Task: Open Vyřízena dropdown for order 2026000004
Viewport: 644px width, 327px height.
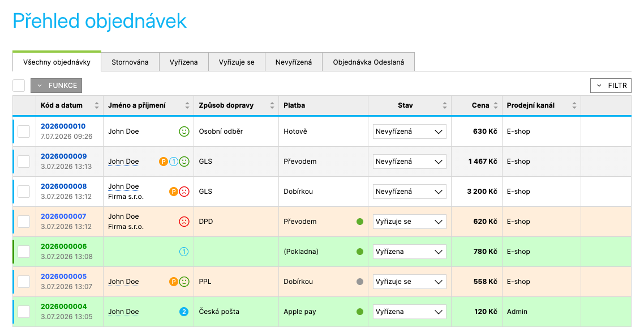Action: (410, 311)
